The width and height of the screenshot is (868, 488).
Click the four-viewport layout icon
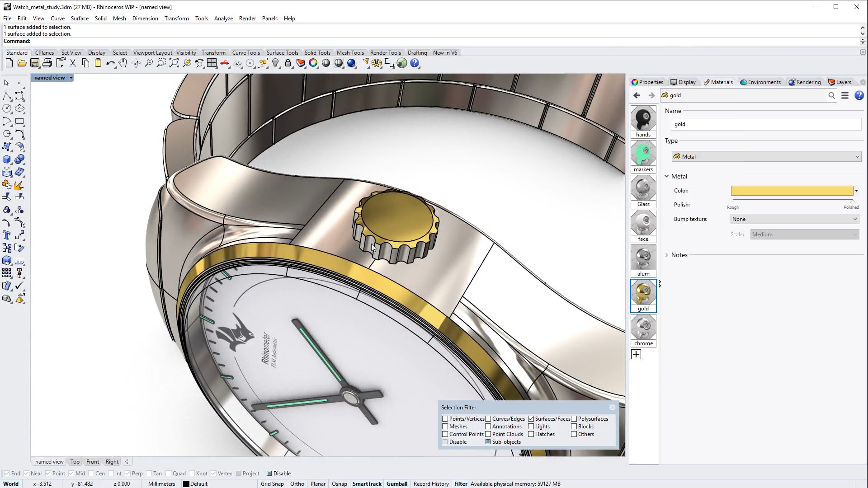212,63
